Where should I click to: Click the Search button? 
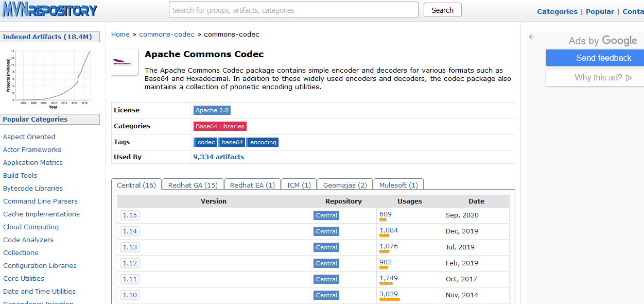tap(443, 10)
